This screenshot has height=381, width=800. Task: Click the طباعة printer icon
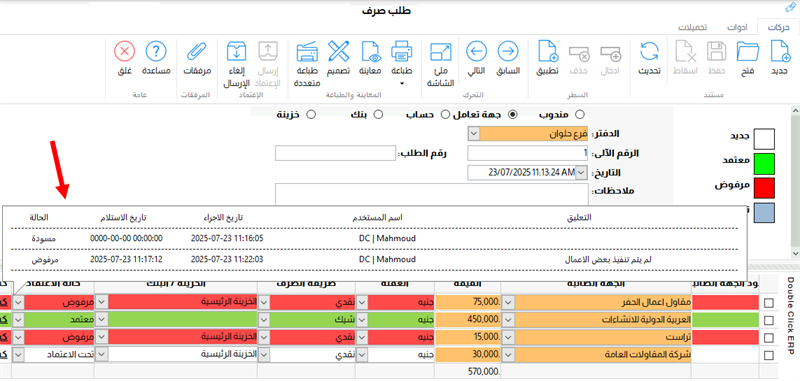click(402, 52)
